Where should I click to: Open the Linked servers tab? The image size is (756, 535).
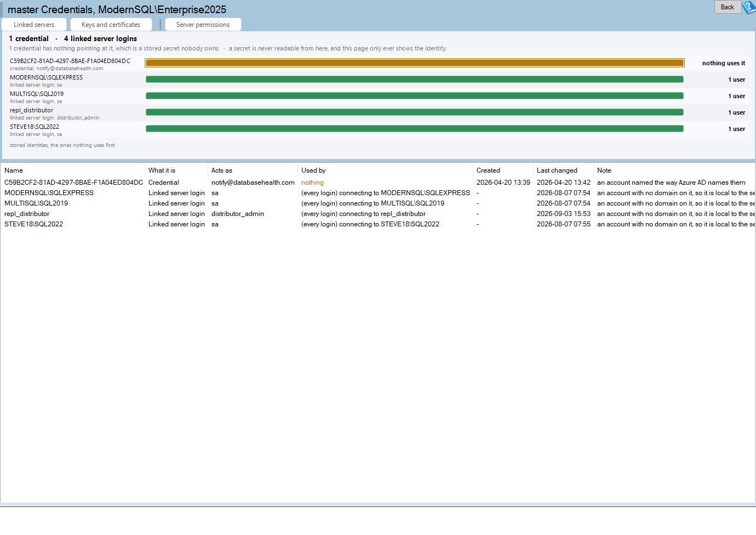34,25
